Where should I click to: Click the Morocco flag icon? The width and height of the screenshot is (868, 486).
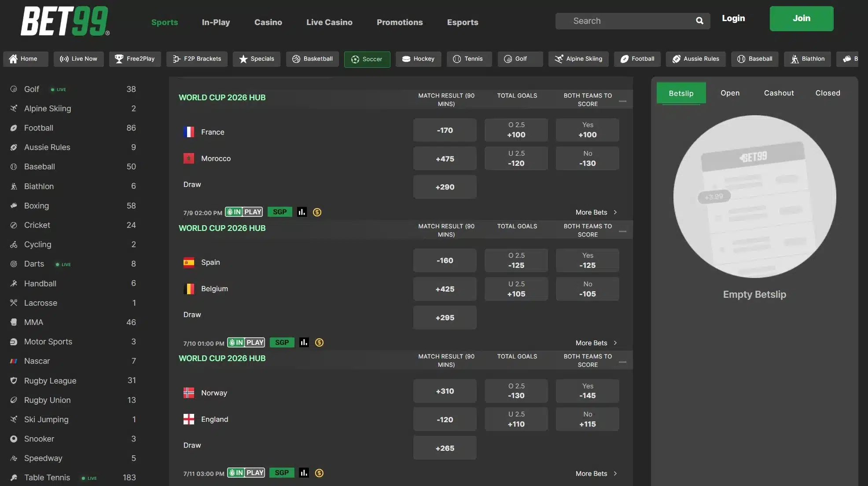pyautogui.click(x=189, y=158)
